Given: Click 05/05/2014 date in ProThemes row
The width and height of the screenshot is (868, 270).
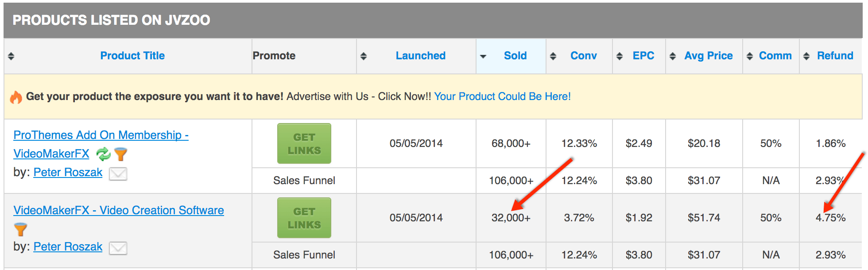Looking at the screenshot, I should [x=416, y=143].
